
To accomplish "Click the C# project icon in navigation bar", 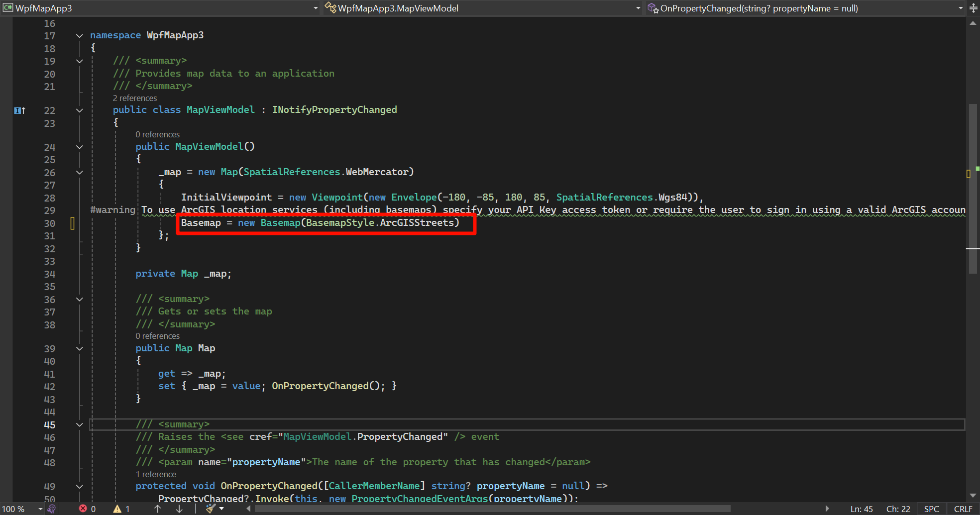I will 7,8.
